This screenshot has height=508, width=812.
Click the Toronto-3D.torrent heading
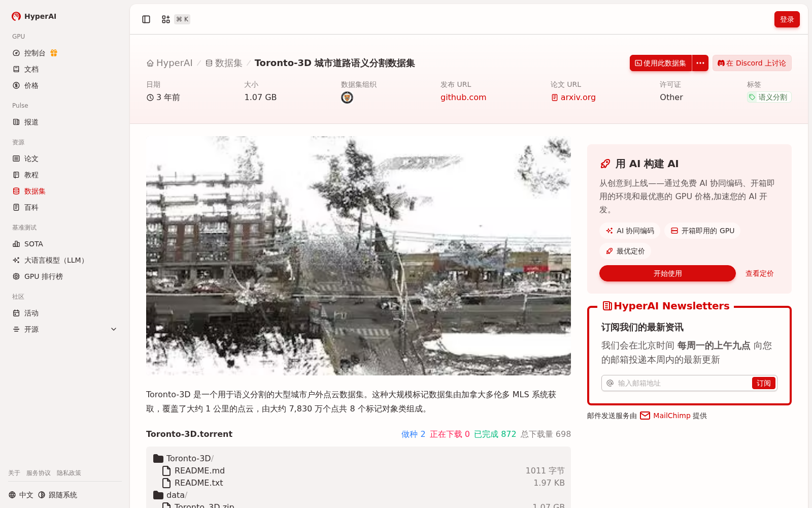point(189,434)
